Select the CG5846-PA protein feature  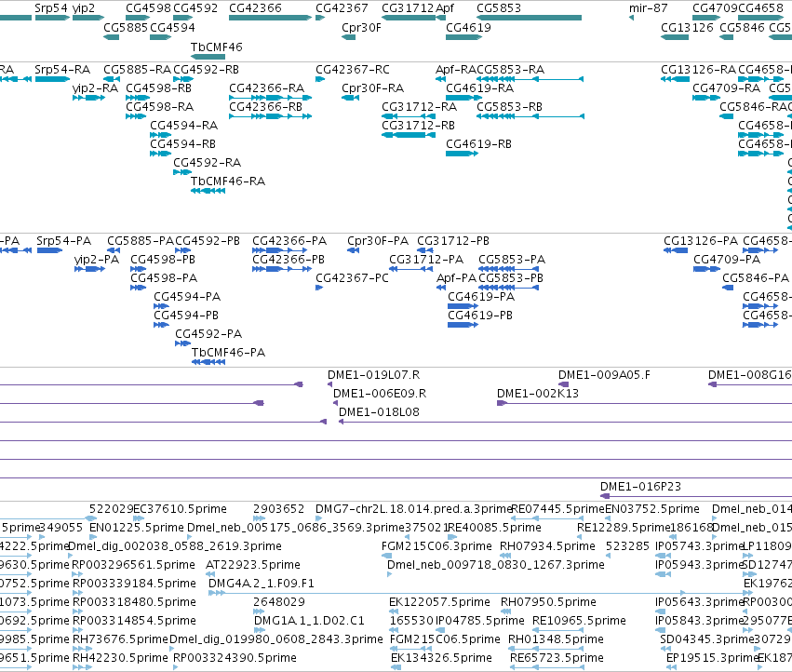(728, 288)
